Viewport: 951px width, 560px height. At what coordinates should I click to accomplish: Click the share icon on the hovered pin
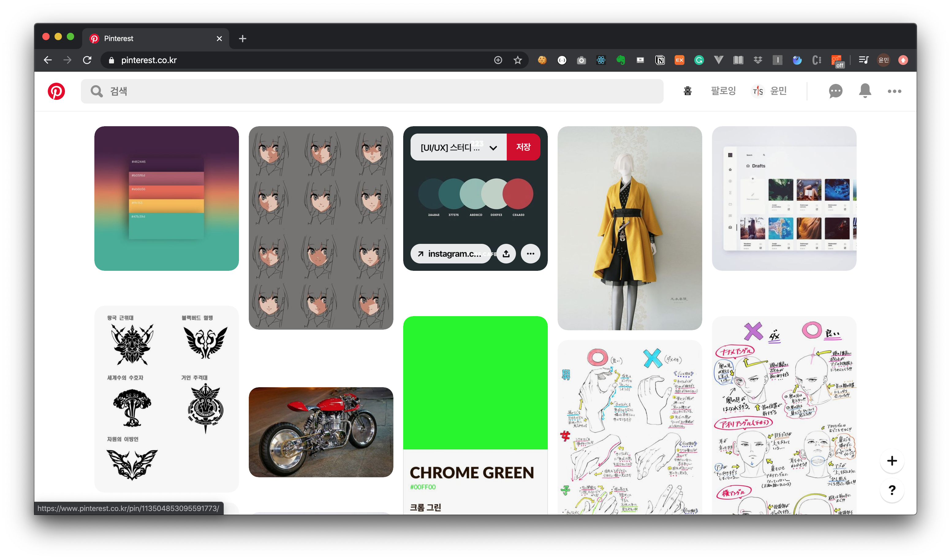[506, 254]
